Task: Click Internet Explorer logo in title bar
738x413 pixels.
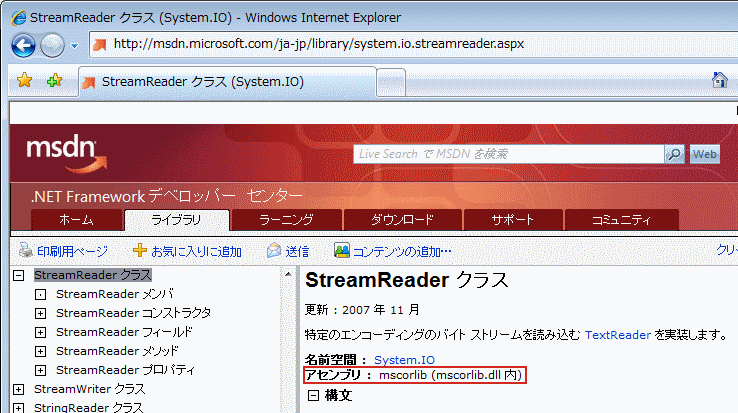Action: (18, 18)
